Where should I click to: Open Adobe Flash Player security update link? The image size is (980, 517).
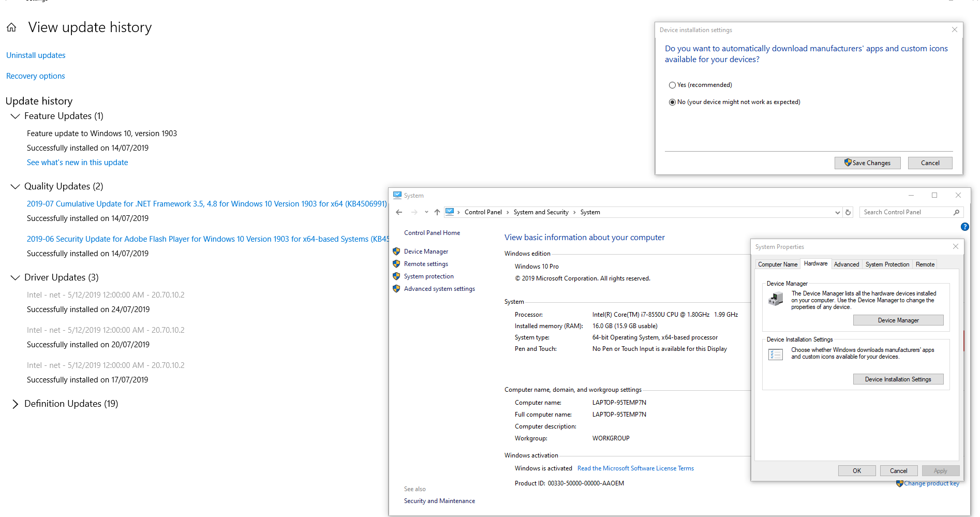pyautogui.click(x=207, y=239)
